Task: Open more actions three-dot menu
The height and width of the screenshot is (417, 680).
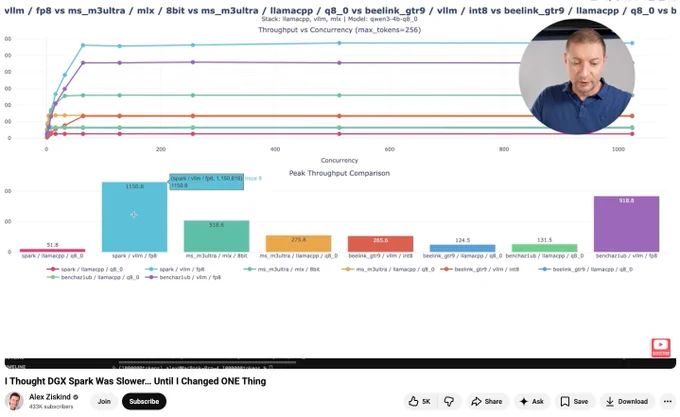Action: coord(667,401)
